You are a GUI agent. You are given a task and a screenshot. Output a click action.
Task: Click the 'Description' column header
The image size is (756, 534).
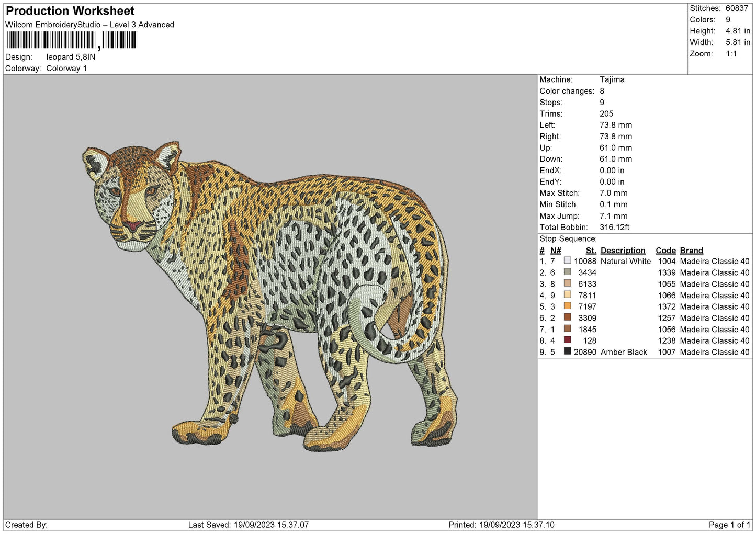(x=623, y=251)
